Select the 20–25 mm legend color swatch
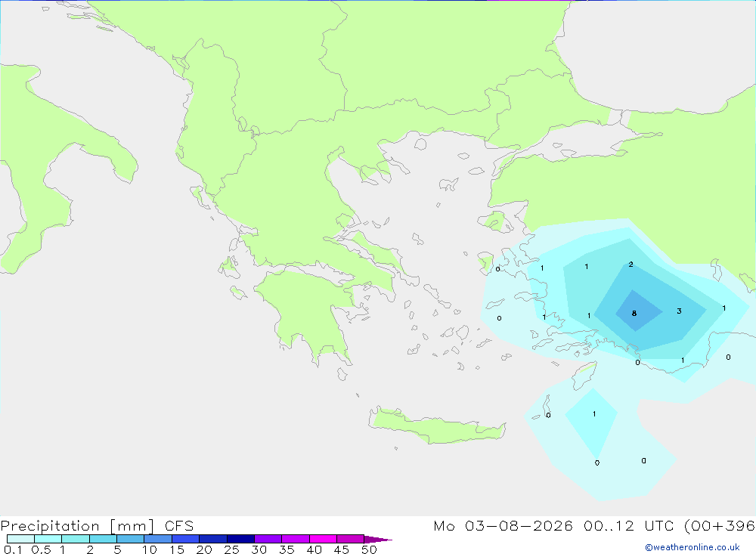756x554 pixels. click(213, 539)
